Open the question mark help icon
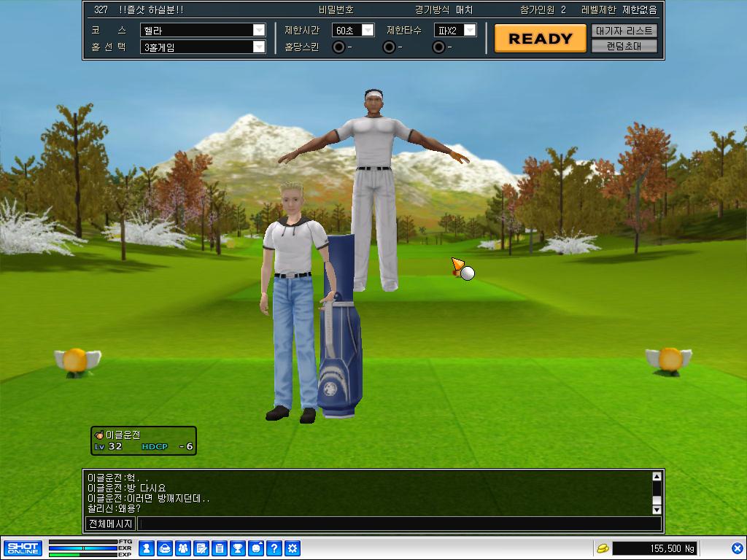This screenshot has height=560, width=747. (274, 548)
